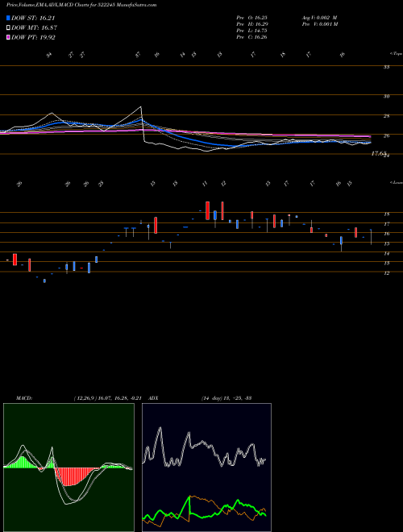The height and width of the screenshot is (532, 403).
Task: Click the MACD: panel label
Action: 24,397
